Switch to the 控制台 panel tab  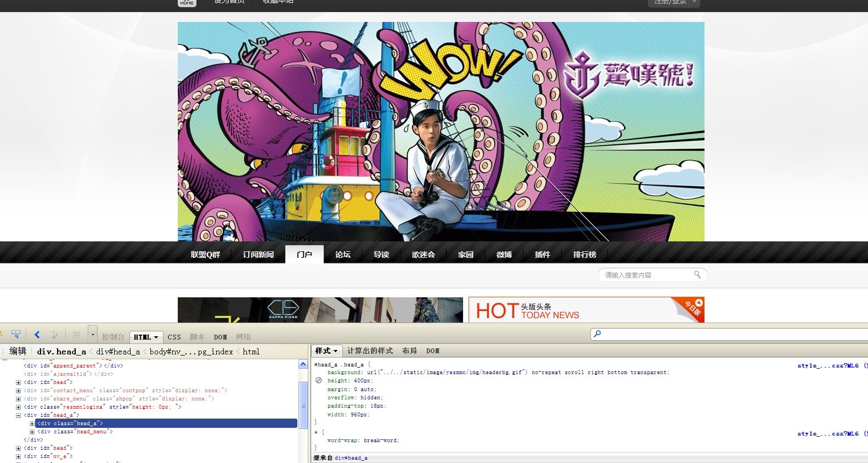tap(113, 337)
